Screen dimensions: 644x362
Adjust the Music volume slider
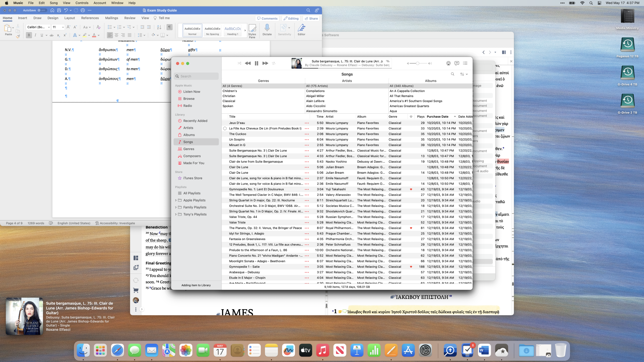tap(417, 63)
